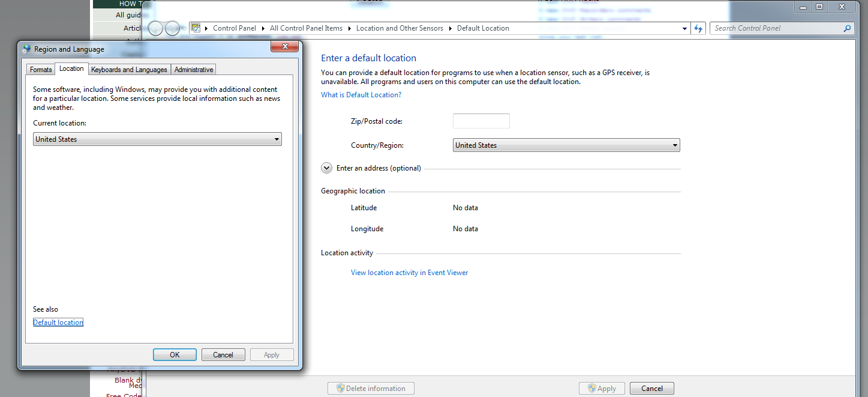Click the Forward arrow in Control Panel window
Screen dimensions: 868x397
(x=172, y=28)
